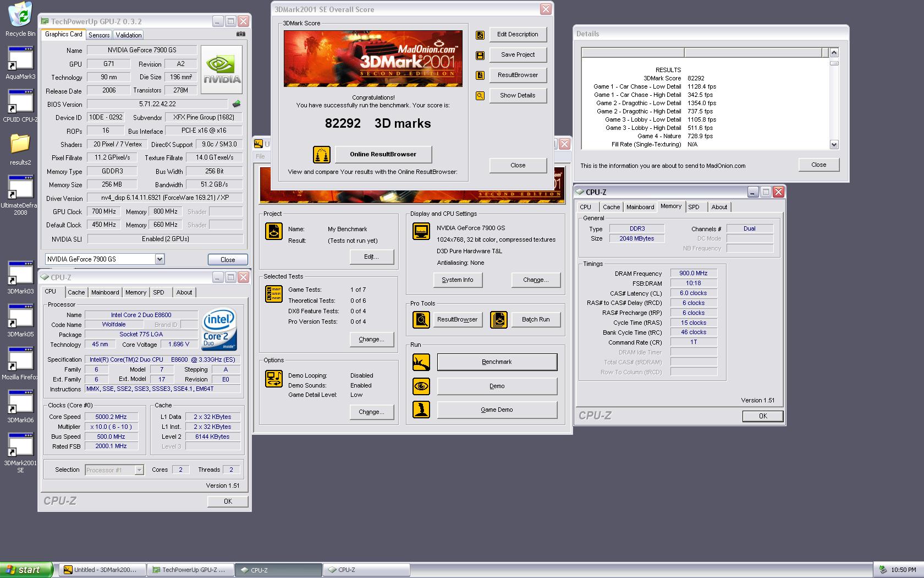Click the Show Details magnifier icon
This screenshot has width=924, height=578.
coord(480,96)
